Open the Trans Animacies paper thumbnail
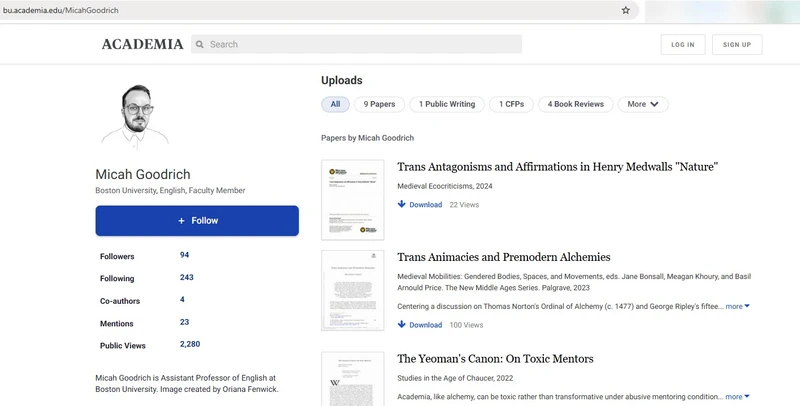Viewport: 800px width, 406px height. click(x=352, y=290)
